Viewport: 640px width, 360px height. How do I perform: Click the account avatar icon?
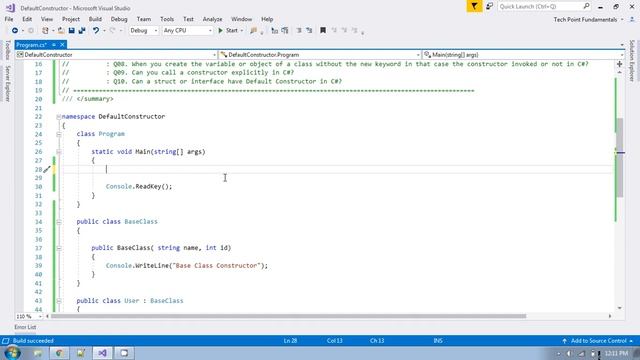tap(632, 19)
